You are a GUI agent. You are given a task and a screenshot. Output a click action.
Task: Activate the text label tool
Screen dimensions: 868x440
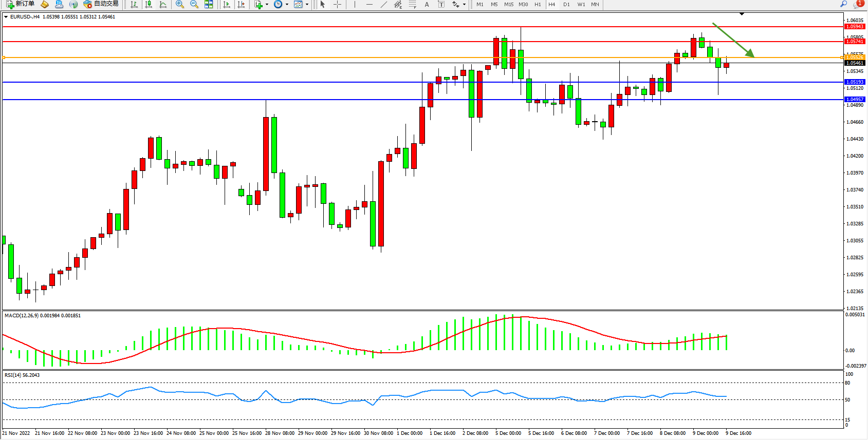point(427,4)
